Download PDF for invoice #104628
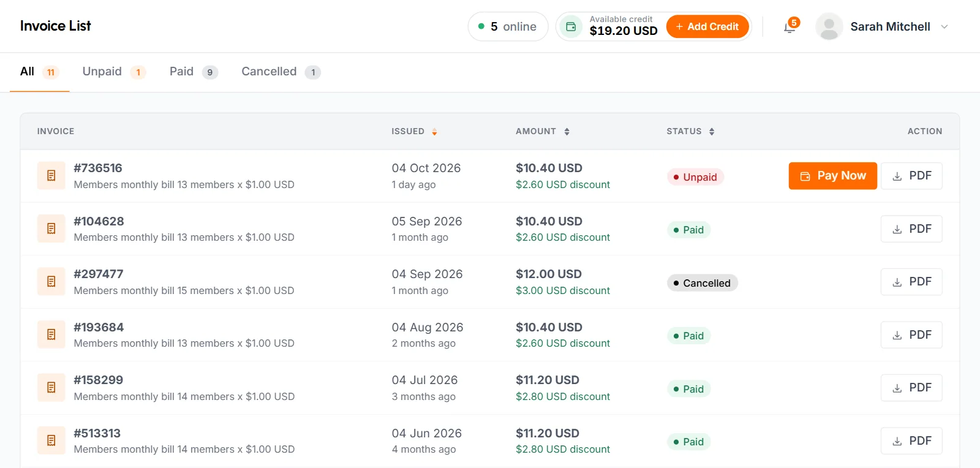The height and width of the screenshot is (468, 980). [x=911, y=229]
